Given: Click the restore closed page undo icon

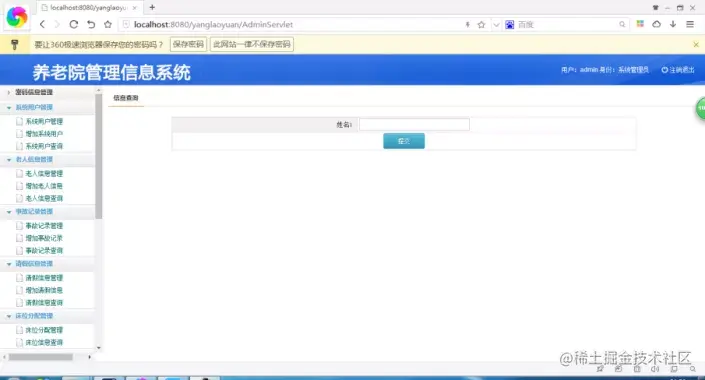Looking at the screenshot, I should [x=91, y=24].
